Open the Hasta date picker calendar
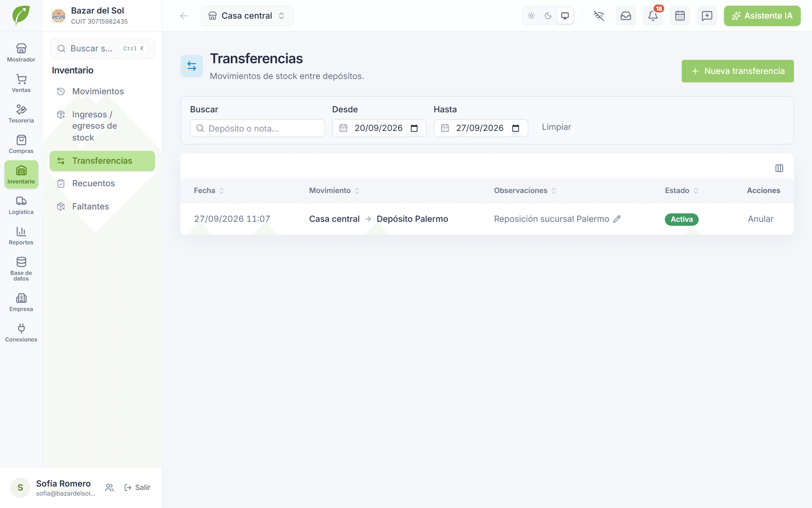The width and height of the screenshot is (812, 508). point(516,128)
